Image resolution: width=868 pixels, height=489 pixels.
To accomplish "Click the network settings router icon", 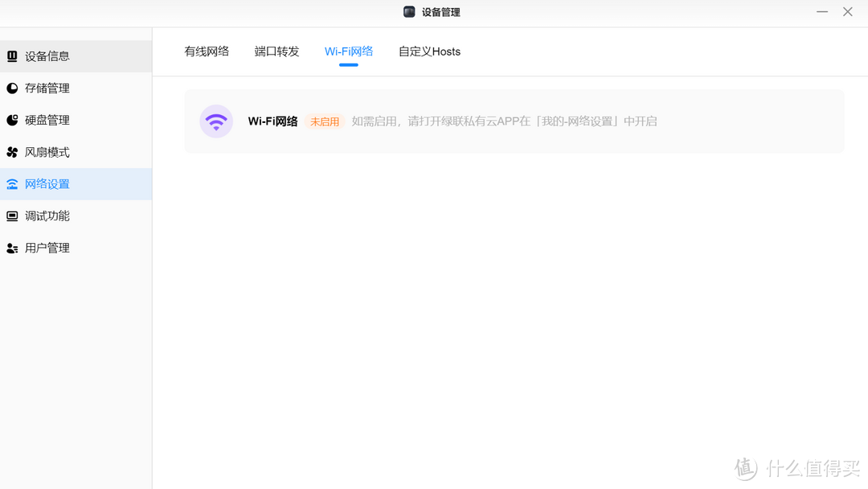I will pyautogui.click(x=12, y=184).
